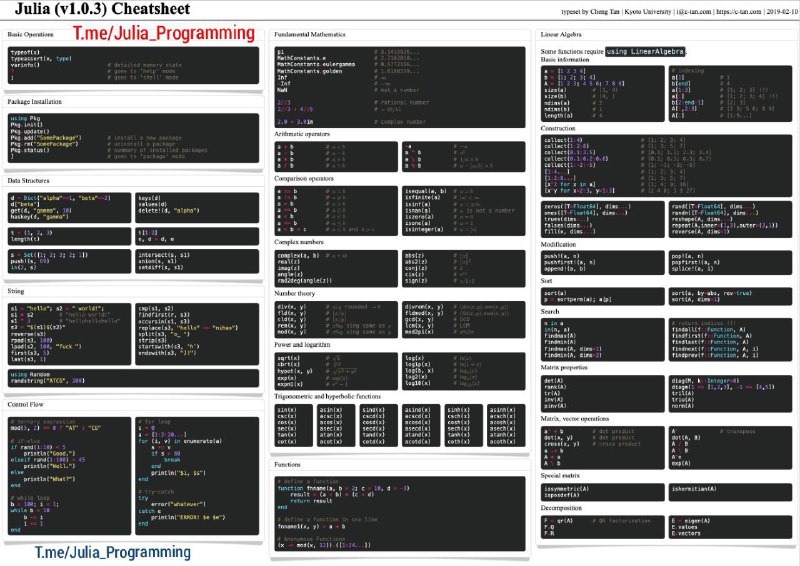Click the "Decomposition" subheading
This screenshot has height=566, width=800.
coord(561,508)
